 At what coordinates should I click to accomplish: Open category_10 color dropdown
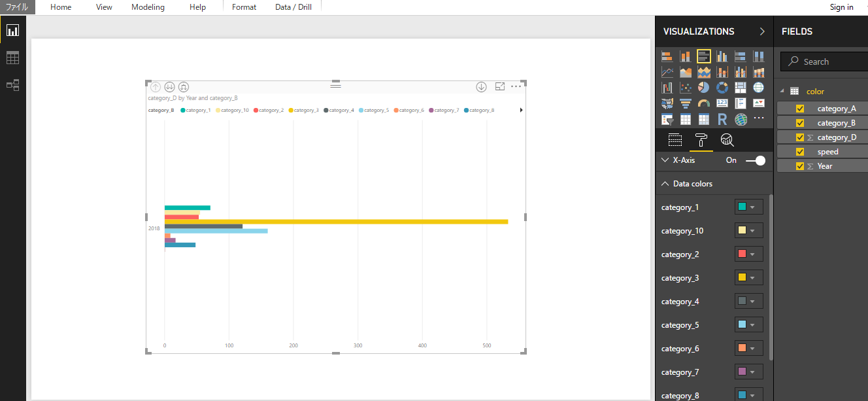tap(749, 231)
